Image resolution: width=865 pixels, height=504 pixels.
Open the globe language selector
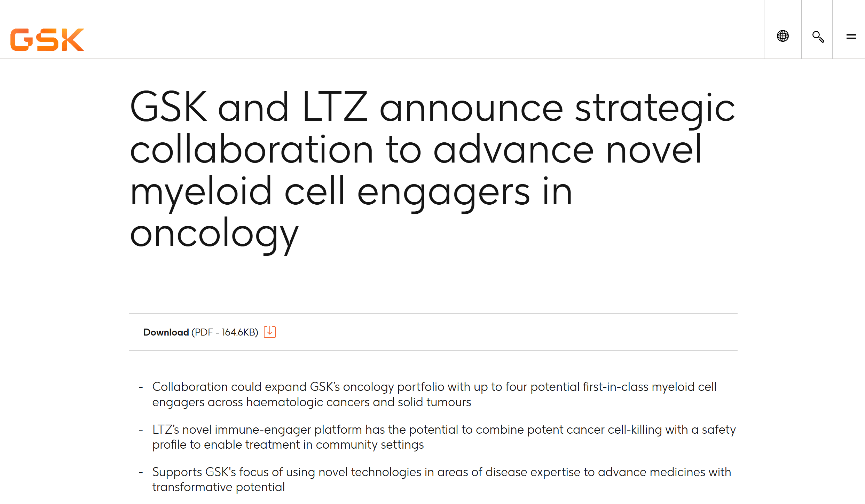coord(783,36)
